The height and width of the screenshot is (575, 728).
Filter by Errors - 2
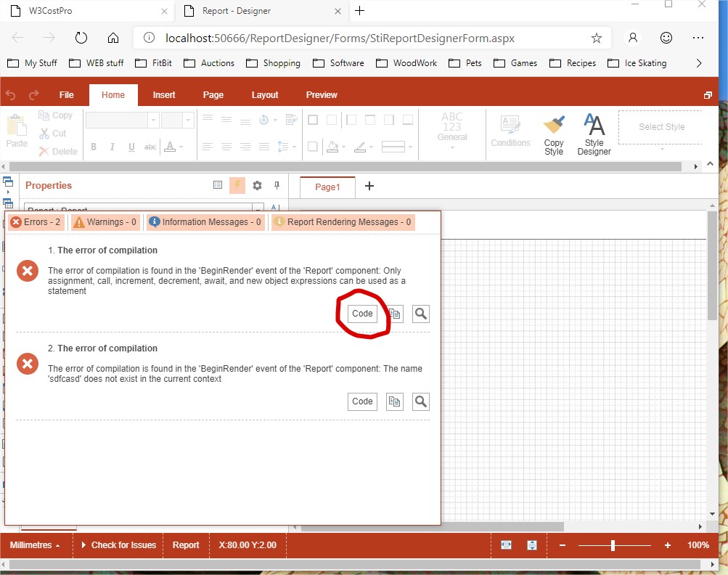pyautogui.click(x=36, y=222)
